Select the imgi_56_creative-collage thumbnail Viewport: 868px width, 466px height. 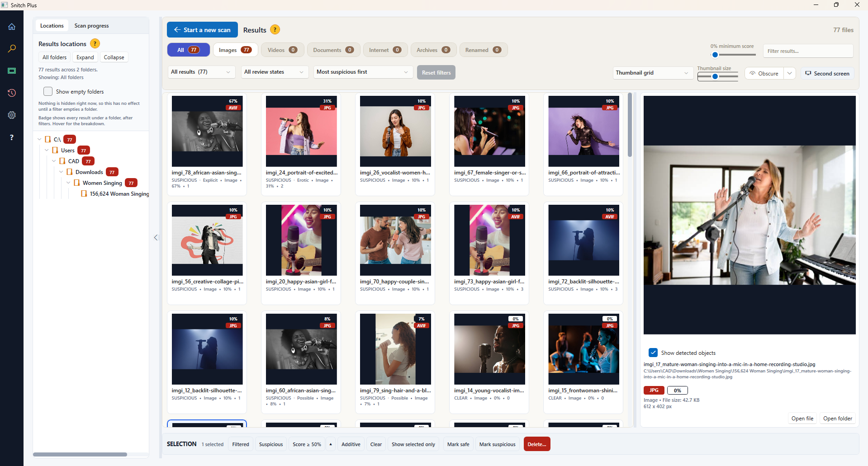click(207, 240)
